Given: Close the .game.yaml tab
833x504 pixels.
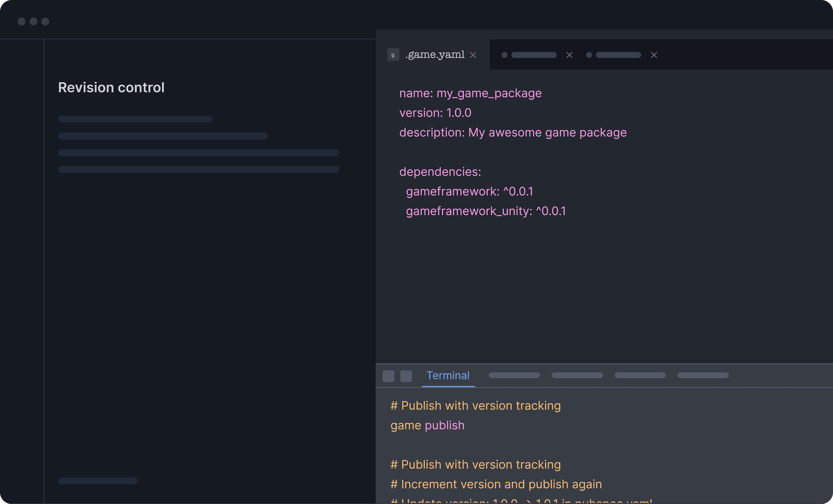Looking at the screenshot, I should pos(473,55).
